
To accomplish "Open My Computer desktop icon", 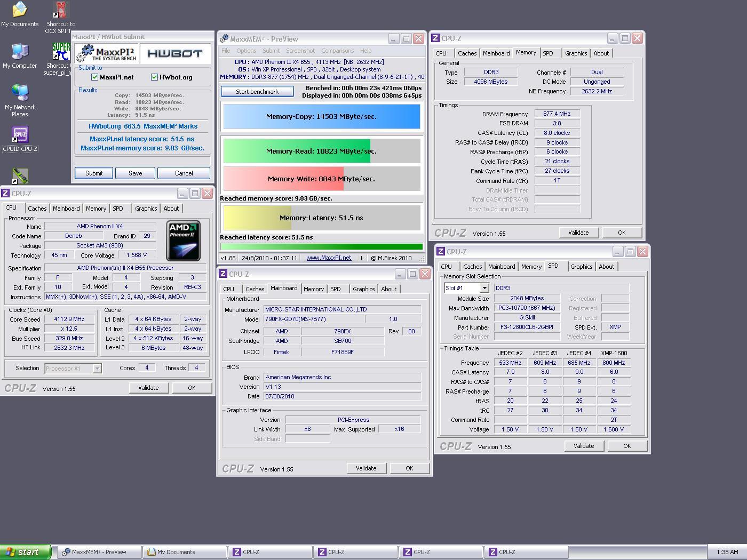I will (x=20, y=55).
